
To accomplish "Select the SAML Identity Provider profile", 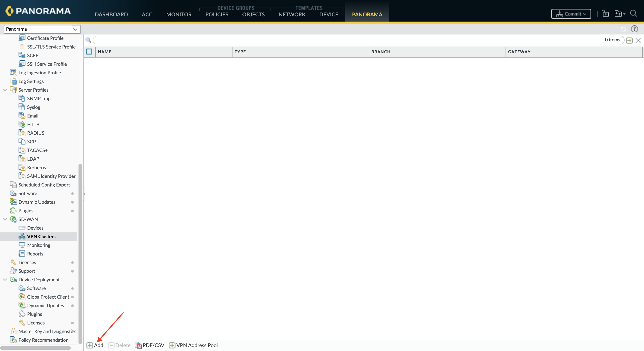I will (x=51, y=176).
